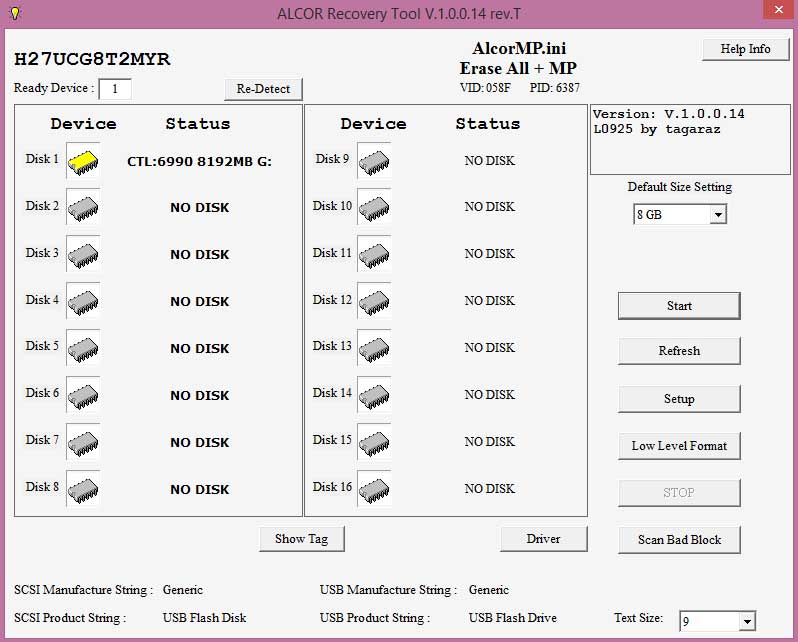Click NO DISK status for Disk 9
Screen dimensions: 798x642
point(490,161)
